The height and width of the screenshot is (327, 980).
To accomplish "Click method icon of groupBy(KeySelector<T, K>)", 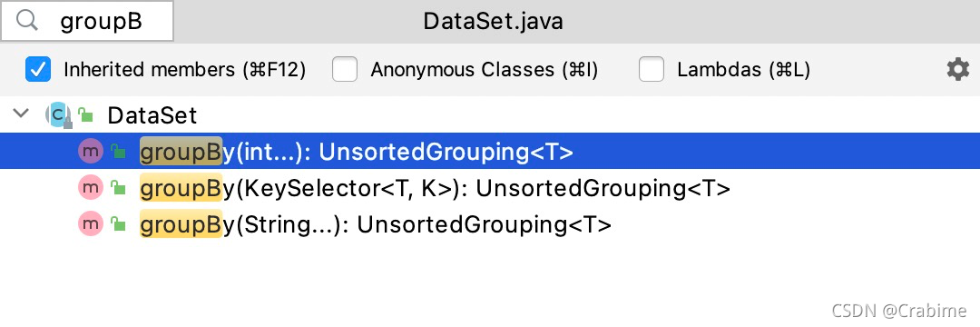I will point(91,187).
